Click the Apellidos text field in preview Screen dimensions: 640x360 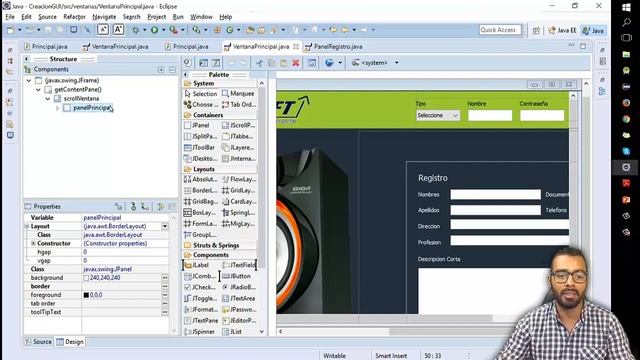click(x=496, y=210)
